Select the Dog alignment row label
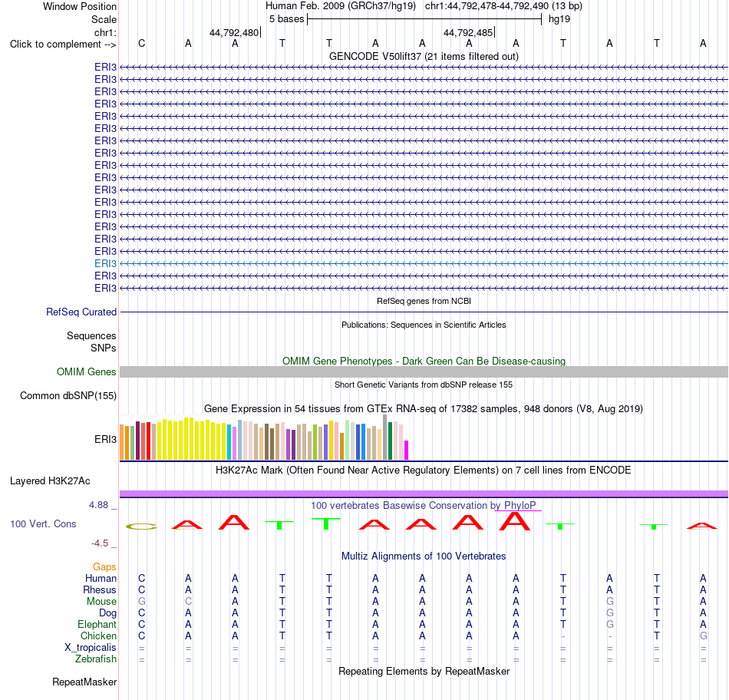This screenshot has width=729, height=700. [108, 613]
